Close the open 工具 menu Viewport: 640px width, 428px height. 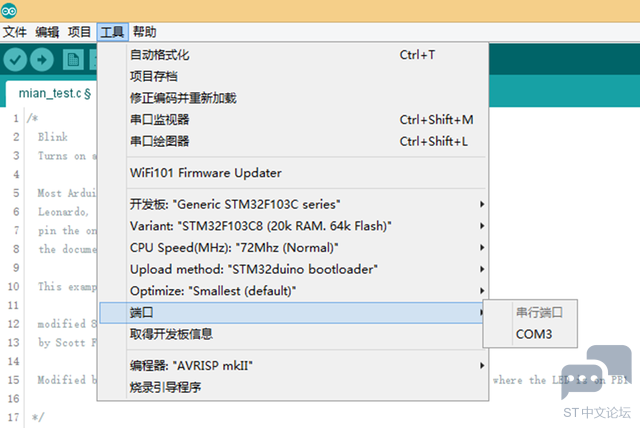click(x=112, y=32)
